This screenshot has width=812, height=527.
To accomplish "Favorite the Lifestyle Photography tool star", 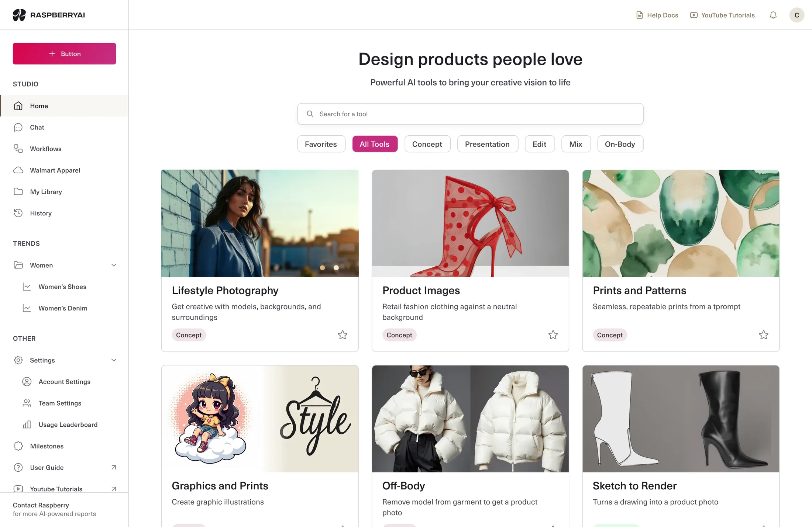I will click(343, 335).
